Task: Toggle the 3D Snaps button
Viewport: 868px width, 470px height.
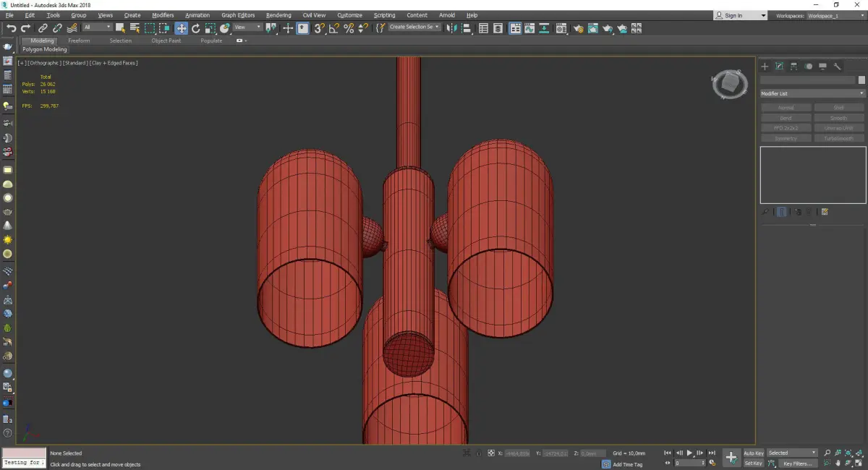Action: [319, 28]
